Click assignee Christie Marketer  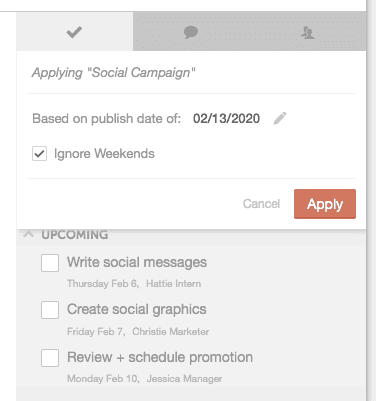point(171,332)
